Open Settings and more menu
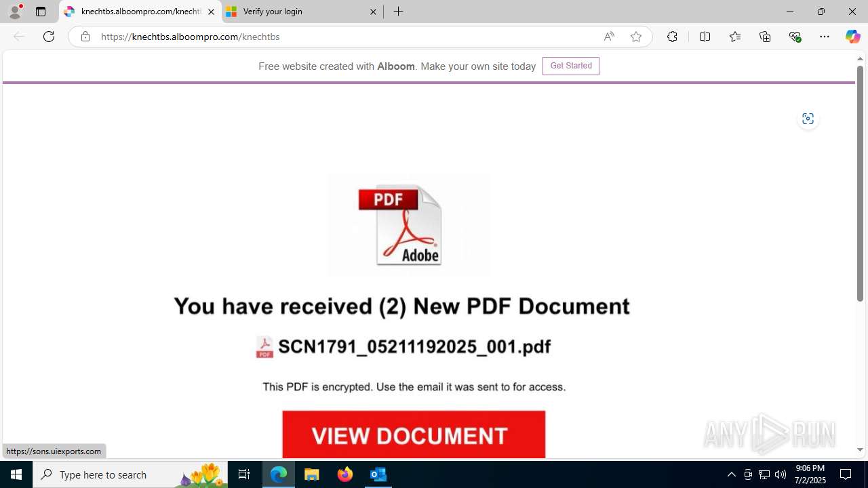The height and width of the screenshot is (488, 868). pyautogui.click(x=825, y=37)
